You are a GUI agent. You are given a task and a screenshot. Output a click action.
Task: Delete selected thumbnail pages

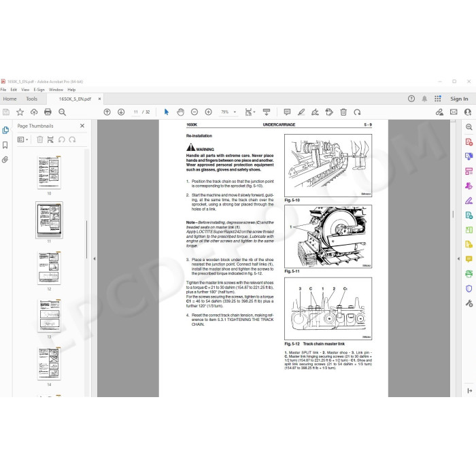tap(39, 139)
